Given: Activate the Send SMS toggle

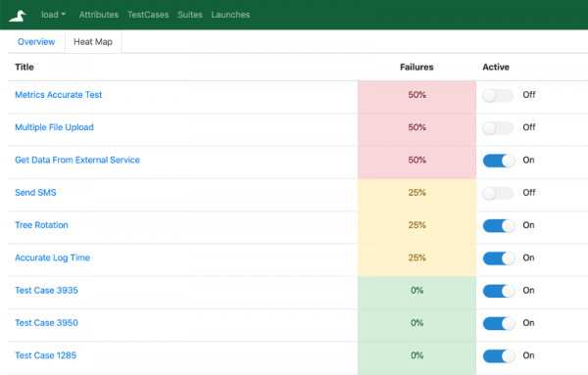Looking at the screenshot, I should [498, 193].
